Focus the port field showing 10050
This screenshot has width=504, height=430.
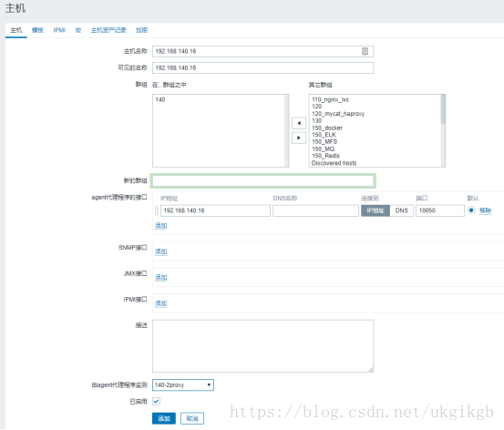[439, 210]
